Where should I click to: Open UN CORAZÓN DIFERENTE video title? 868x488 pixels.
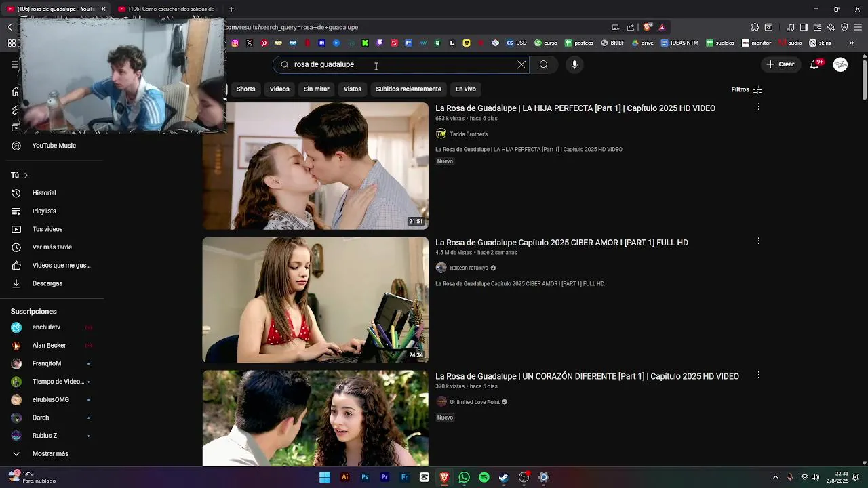pyautogui.click(x=587, y=376)
